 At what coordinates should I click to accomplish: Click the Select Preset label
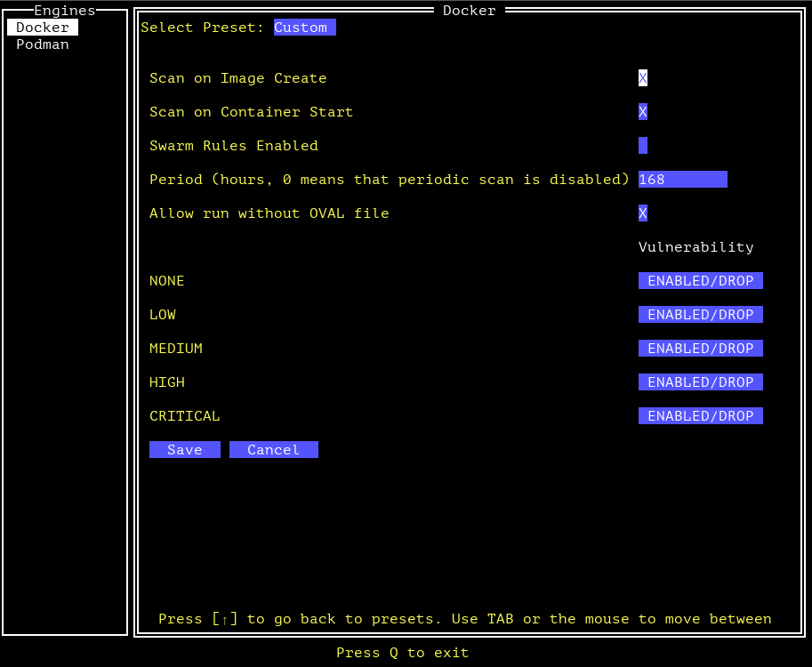point(203,28)
